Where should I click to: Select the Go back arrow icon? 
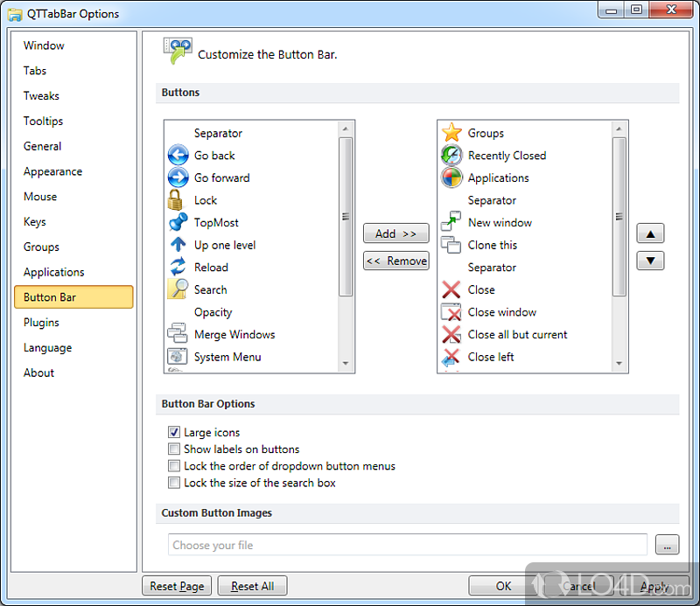click(x=178, y=156)
